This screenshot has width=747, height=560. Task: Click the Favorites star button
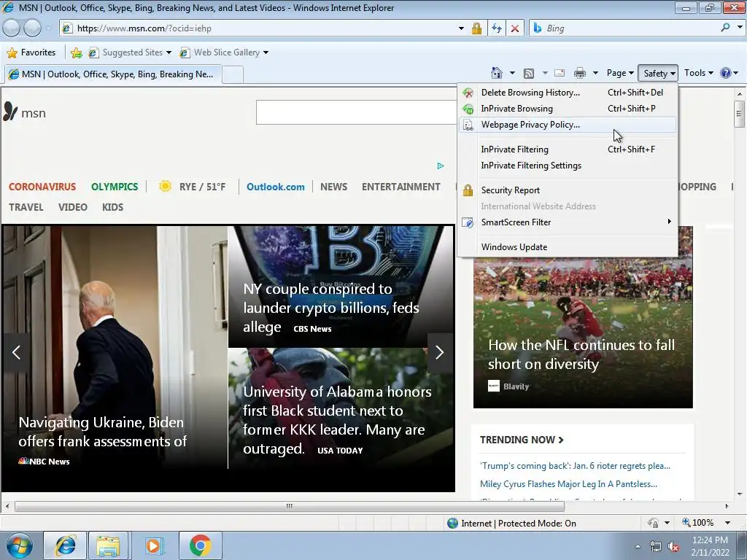31,52
